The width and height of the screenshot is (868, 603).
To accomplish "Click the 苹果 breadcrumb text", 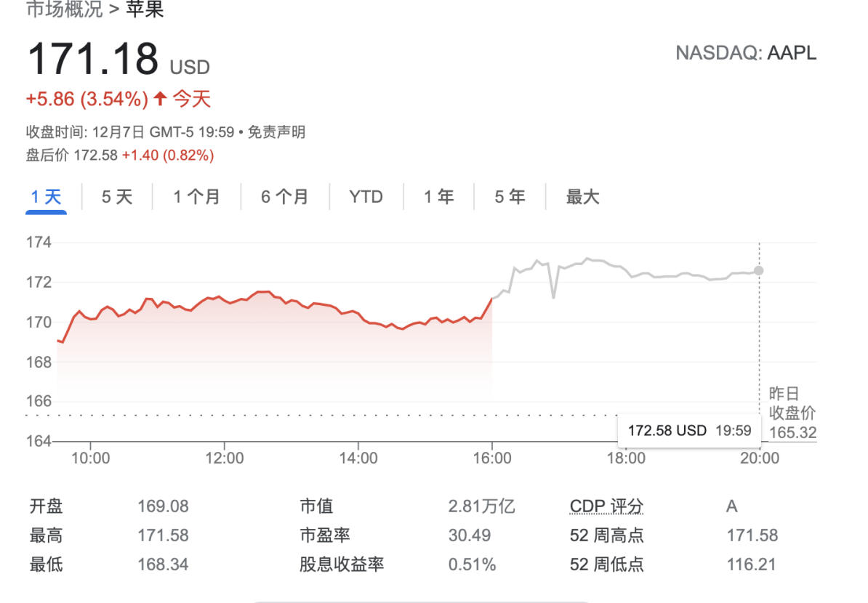I will point(145,10).
